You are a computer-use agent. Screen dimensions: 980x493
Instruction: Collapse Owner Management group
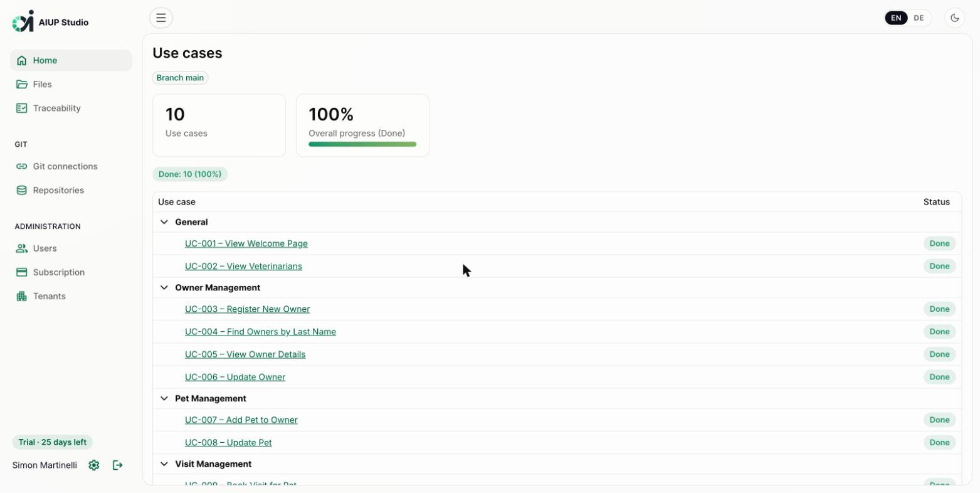(164, 287)
